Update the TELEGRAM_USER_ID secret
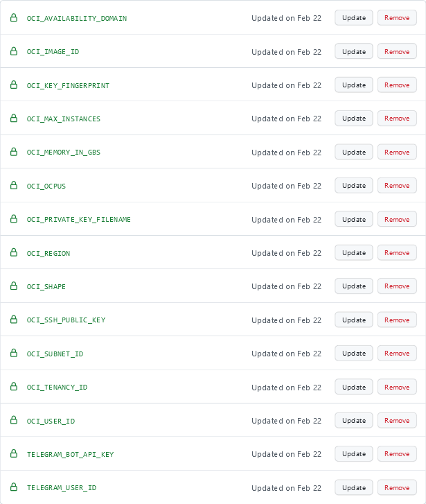The image size is (426, 504). [x=354, y=487]
